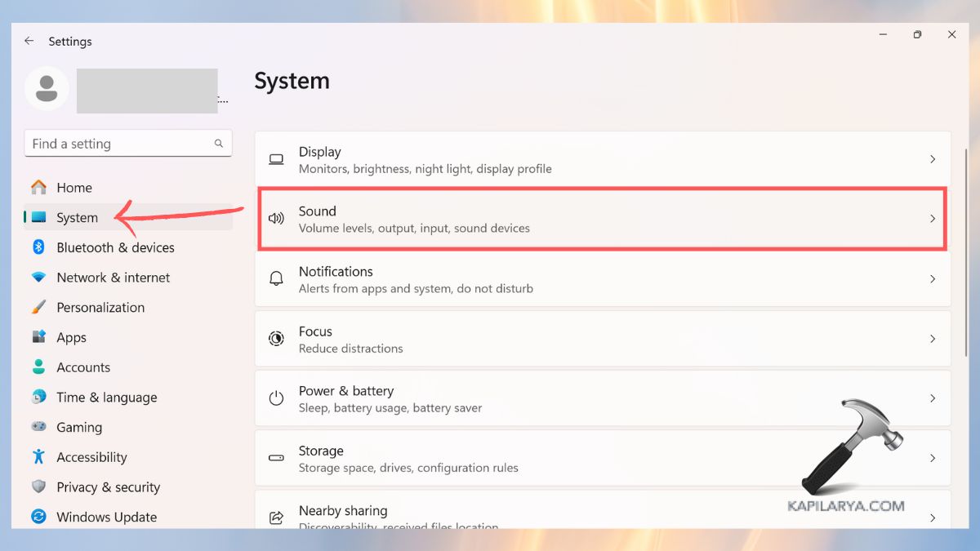Click the Gaming controller icon
The height and width of the screenshot is (551, 980).
point(38,427)
